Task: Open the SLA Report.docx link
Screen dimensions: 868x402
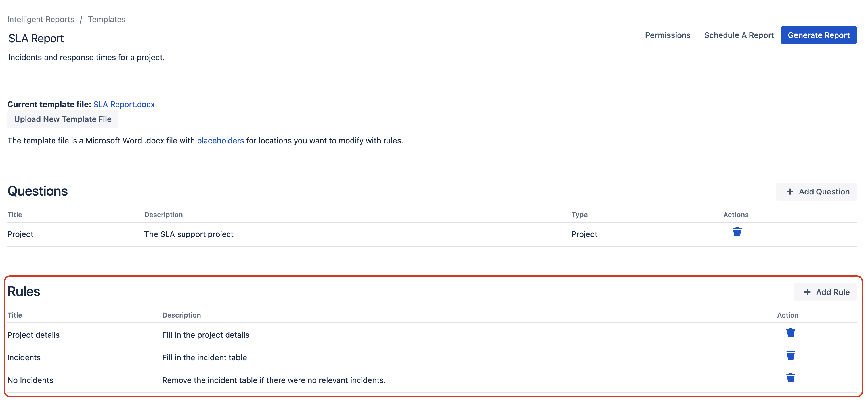Action: [124, 104]
